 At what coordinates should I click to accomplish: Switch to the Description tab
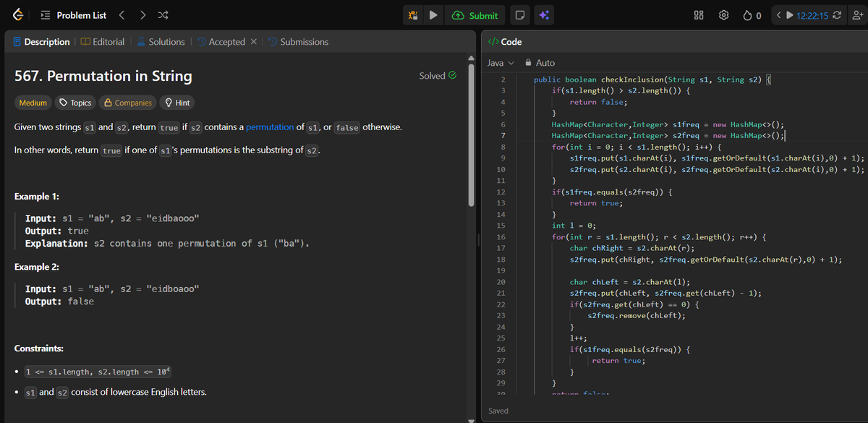coord(41,42)
